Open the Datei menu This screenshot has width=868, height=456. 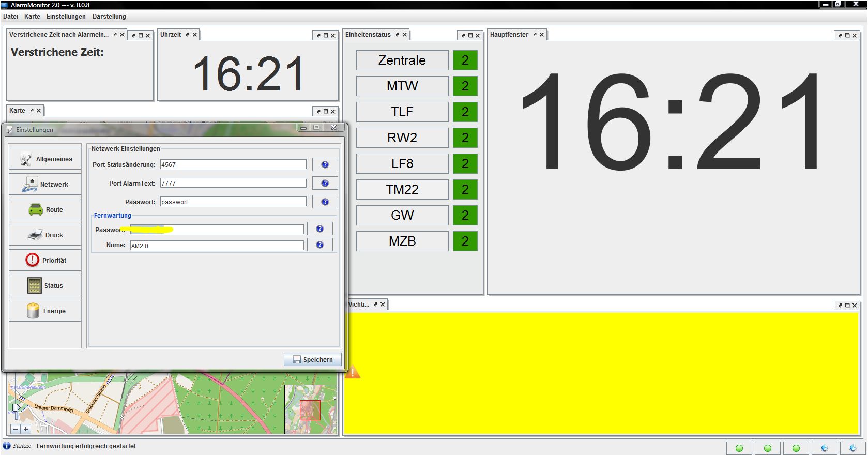10,17
